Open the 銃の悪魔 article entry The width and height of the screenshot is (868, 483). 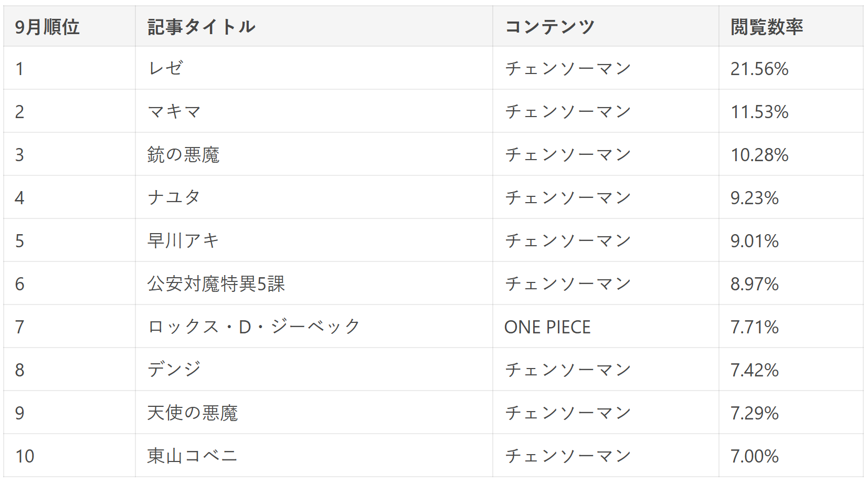tap(183, 154)
